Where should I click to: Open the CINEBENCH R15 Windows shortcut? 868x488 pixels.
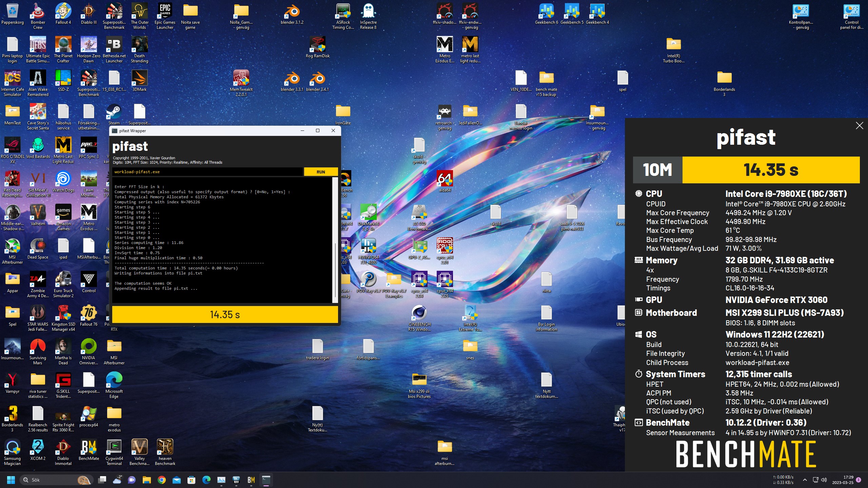419,318
